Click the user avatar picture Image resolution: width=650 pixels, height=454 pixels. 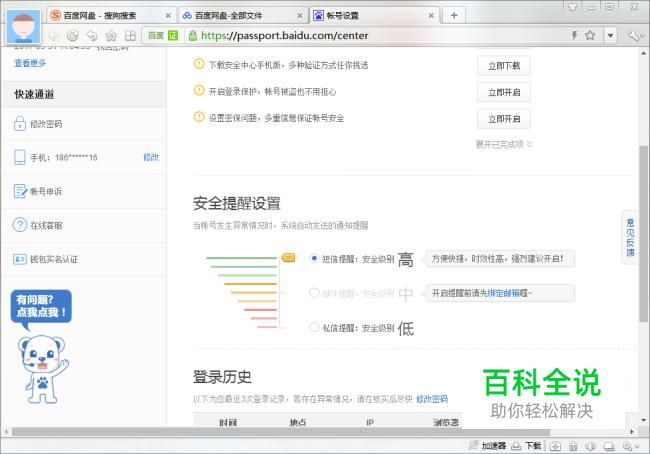coord(24,27)
